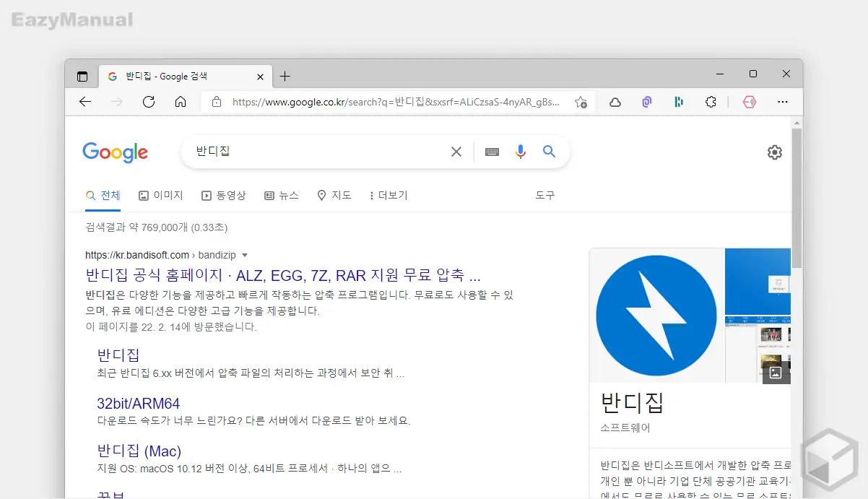868x499 pixels.
Task: Open the 반디집 (Mac) sitelink
Action: point(139,451)
